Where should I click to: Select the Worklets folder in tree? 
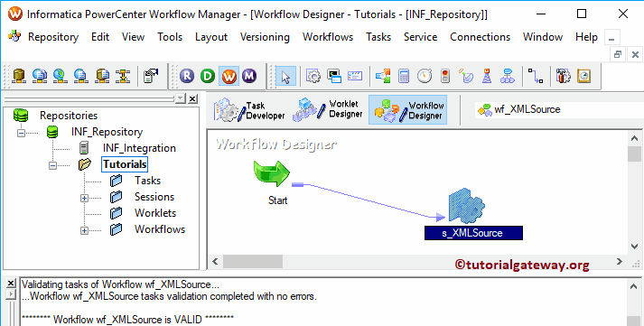click(x=155, y=213)
